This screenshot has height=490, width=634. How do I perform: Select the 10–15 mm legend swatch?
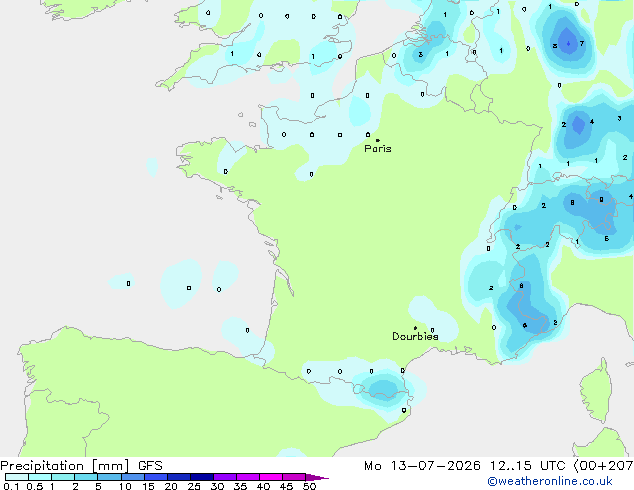[132, 477]
